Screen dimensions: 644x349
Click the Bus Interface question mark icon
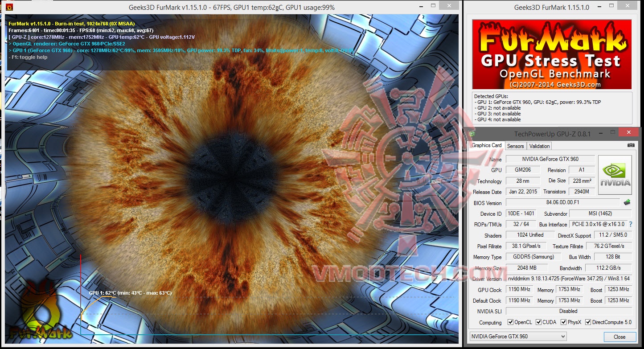point(631,224)
